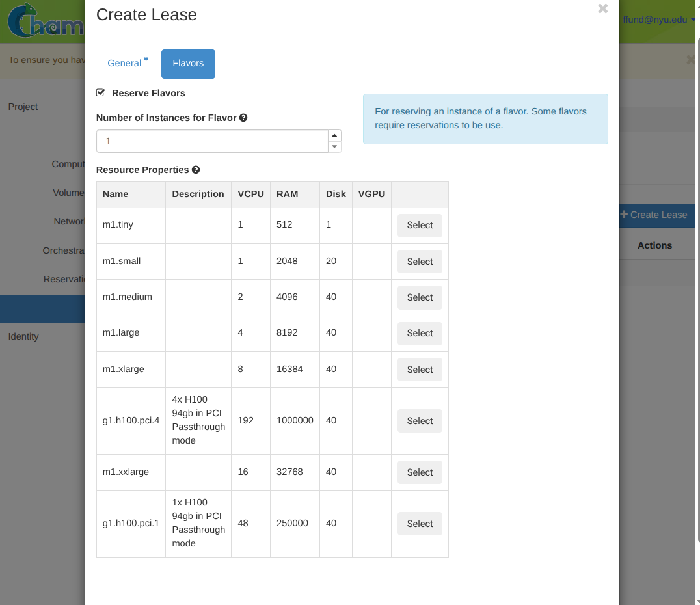
Task: Increase number of instances with up arrow
Action: (x=334, y=135)
